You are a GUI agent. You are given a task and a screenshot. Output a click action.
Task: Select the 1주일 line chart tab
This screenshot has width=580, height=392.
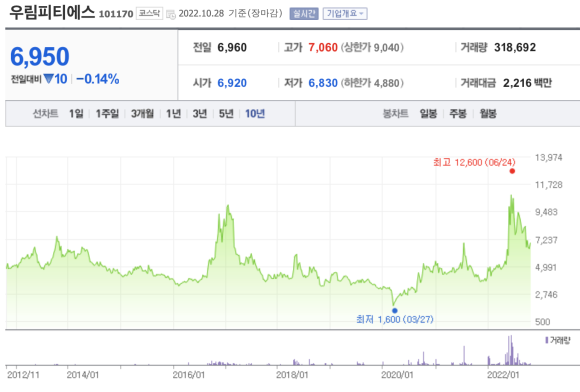pyautogui.click(x=107, y=114)
